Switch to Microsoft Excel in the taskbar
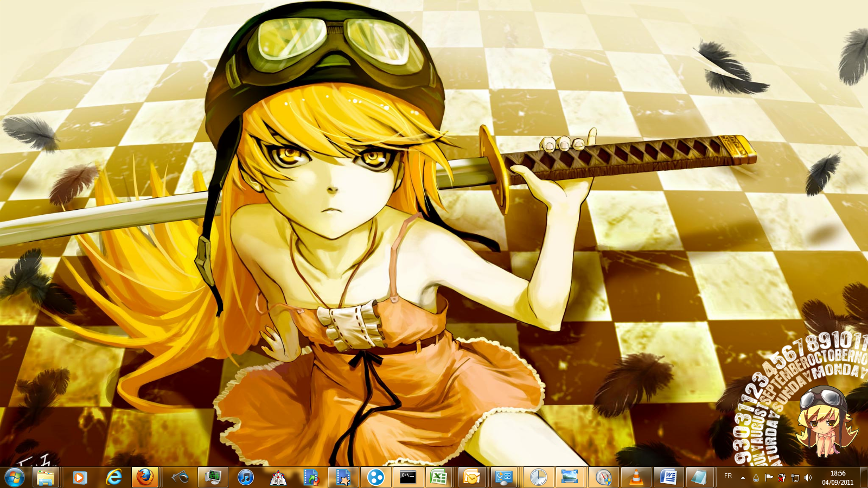868x488 pixels. (x=439, y=477)
